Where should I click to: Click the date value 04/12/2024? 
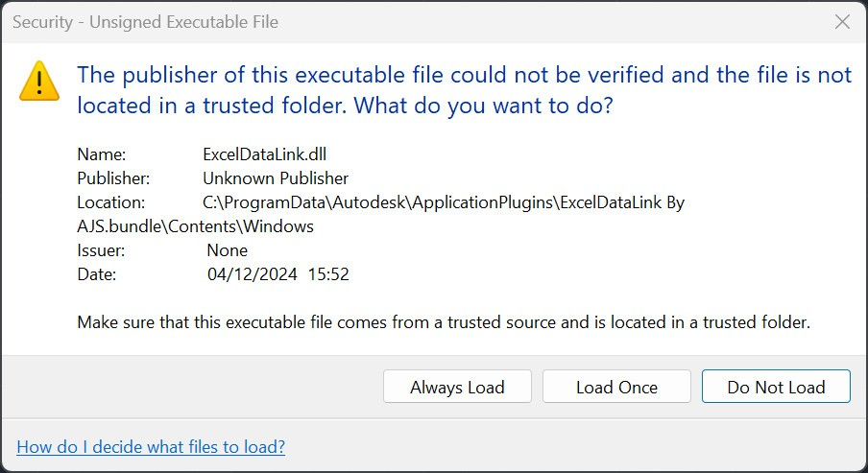tap(253, 273)
